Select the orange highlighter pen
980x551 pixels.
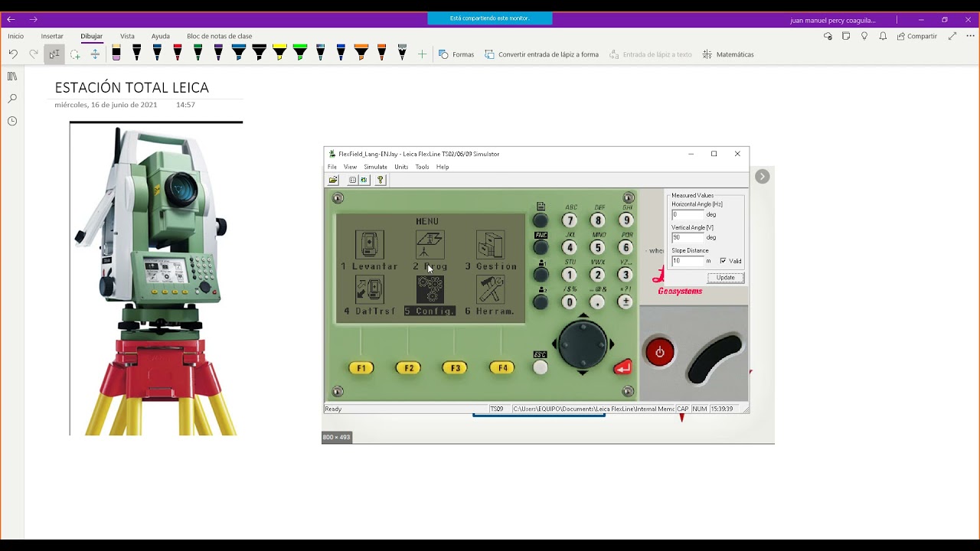coord(361,53)
